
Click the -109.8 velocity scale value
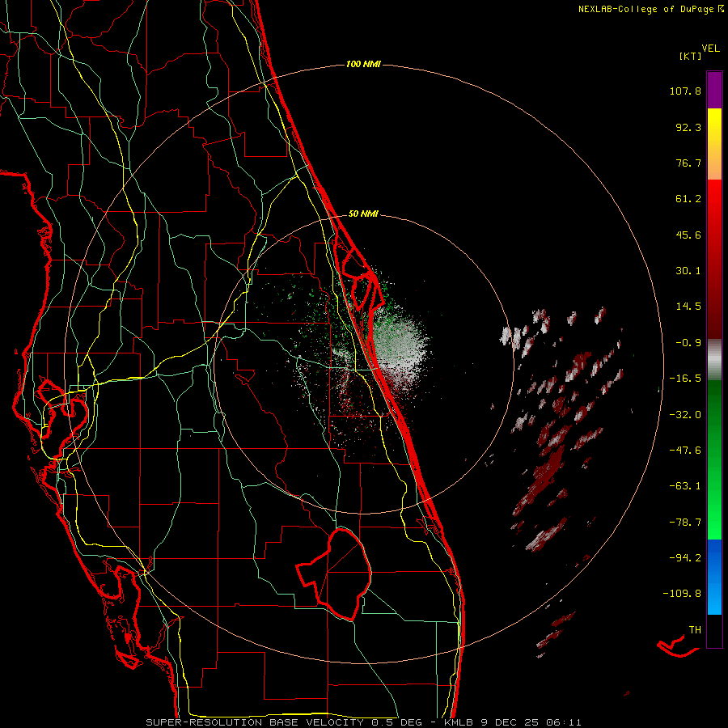coord(682,594)
